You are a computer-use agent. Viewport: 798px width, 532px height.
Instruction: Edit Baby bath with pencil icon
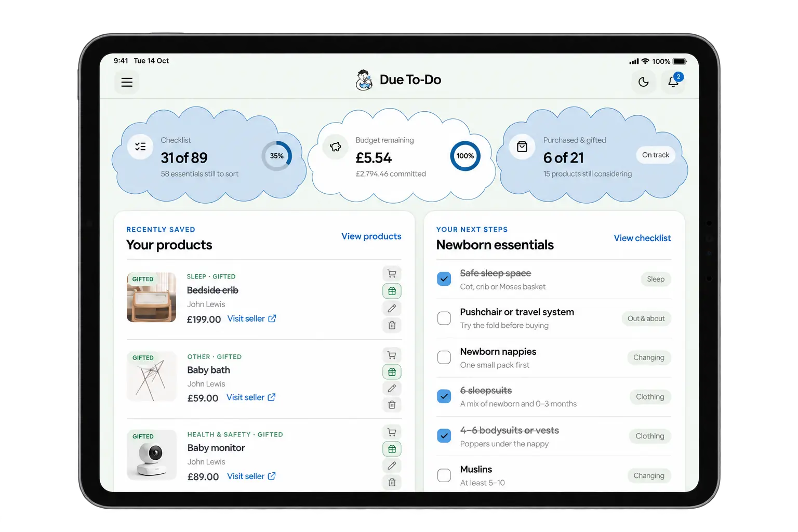point(392,388)
